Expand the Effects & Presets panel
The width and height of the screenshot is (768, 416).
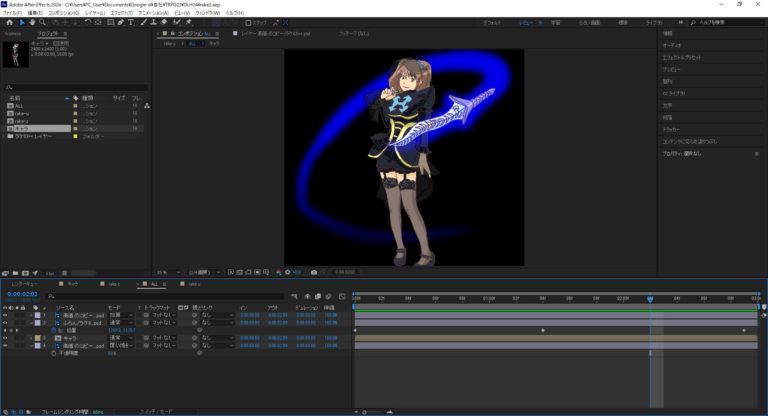tap(682, 57)
